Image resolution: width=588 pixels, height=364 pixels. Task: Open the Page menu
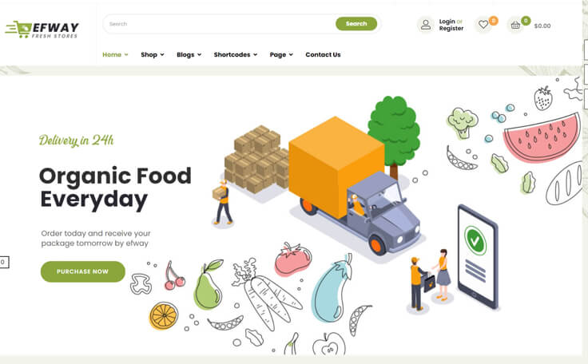281,55
